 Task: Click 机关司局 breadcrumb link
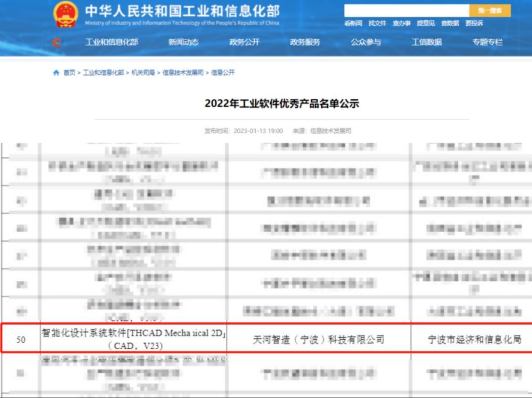point(143,73)
